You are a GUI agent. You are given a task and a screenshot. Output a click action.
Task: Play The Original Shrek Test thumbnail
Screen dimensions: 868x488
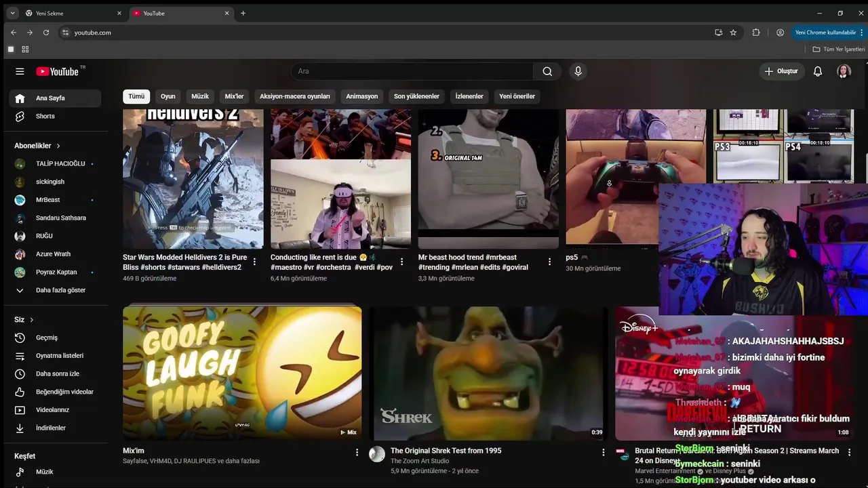pyautogui.click(x=488, y=373)
